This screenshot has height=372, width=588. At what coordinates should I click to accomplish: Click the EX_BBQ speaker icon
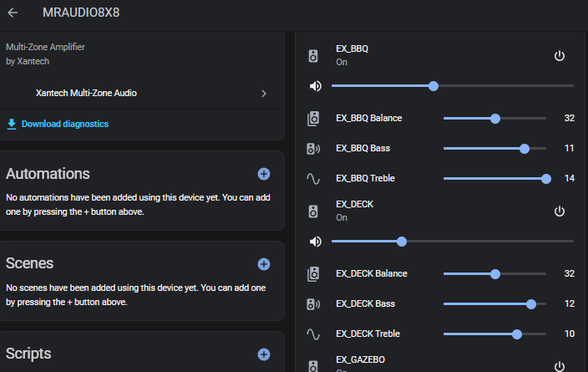(x=314, y=56)
